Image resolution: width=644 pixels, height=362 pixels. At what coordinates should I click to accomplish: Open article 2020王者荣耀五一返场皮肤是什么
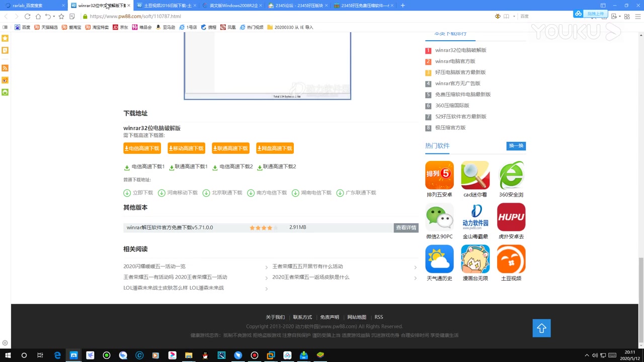[310, 277]
